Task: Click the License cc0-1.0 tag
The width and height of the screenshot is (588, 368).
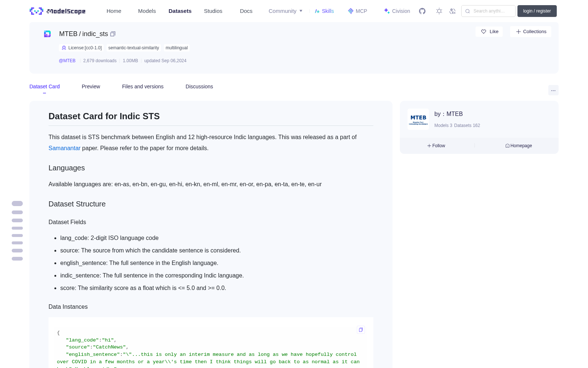Action: click(82, 48)
